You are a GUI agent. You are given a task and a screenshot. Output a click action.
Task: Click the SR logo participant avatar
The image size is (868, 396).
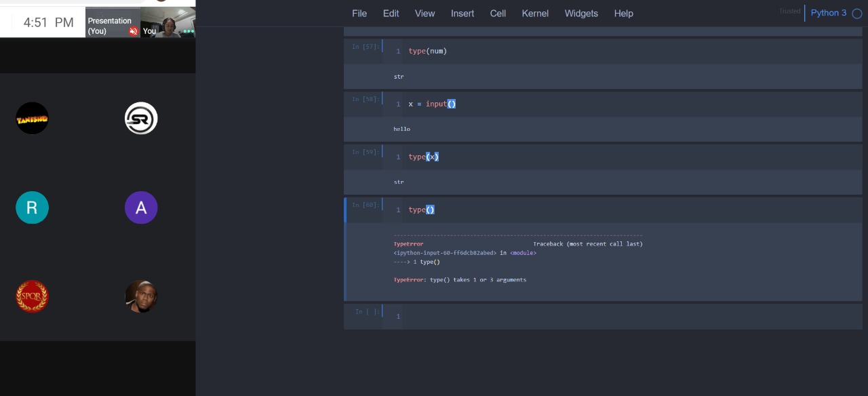click(141, 119)
